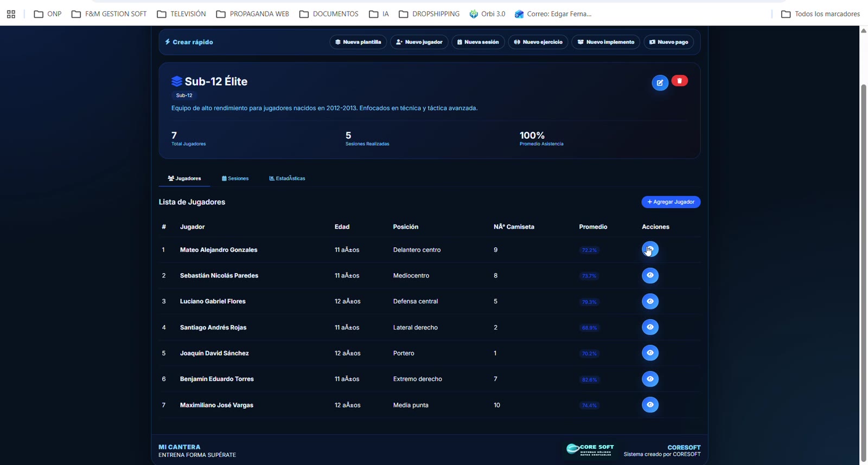Viewport: 868px width, 465px height.
Task: View Maximiliano José Vargas details eye icon
Action: tap(650, 405)
